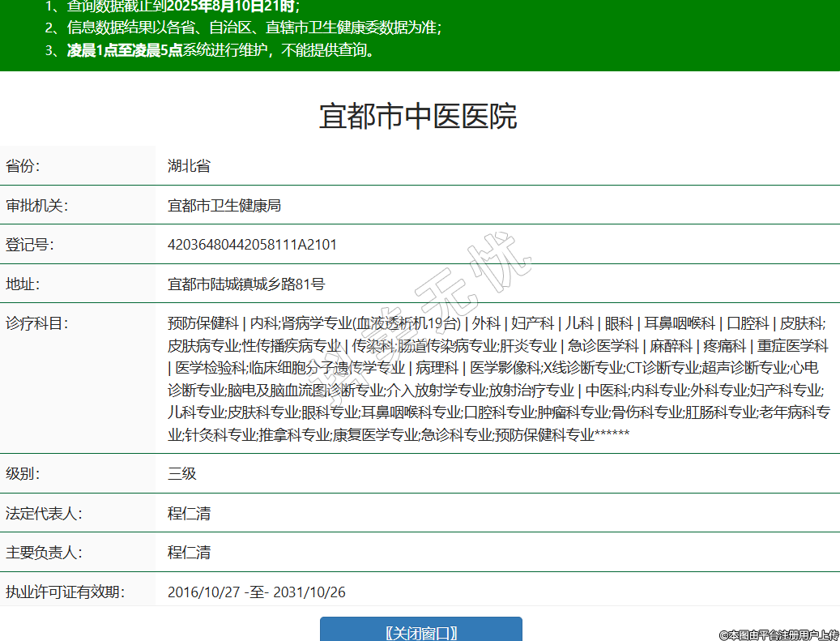Click the address 宜都市陆城镇城乡路81号
This screenshot has height=641, width=840.
pos(246,284)
